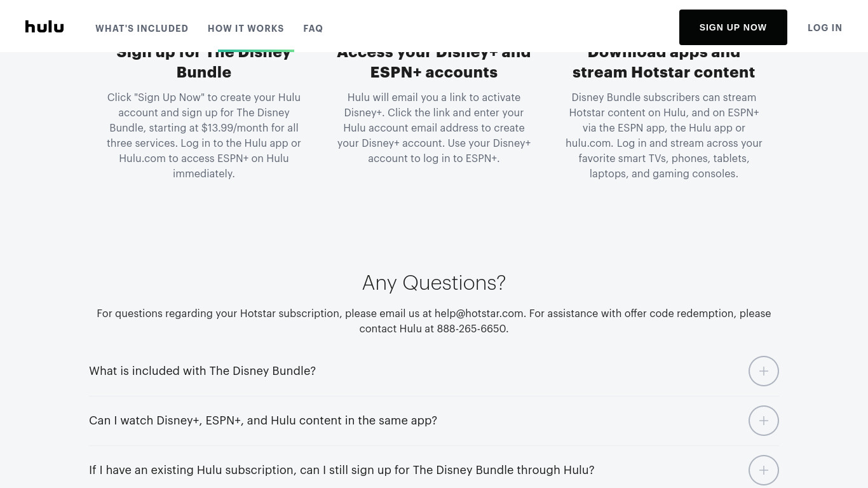Click the question text "What is included with The Disney Bundle?"
The image size is (868, 488).
202,371
